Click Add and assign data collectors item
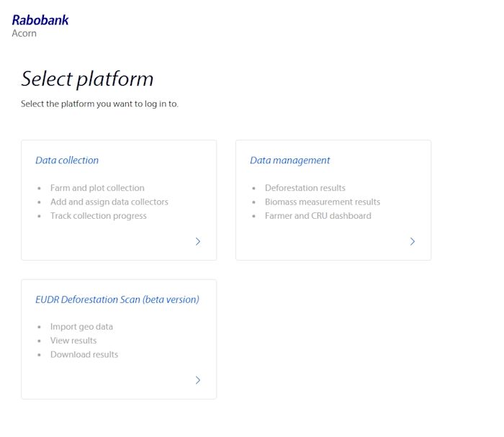The image size is (504, 437). [109, 202]
